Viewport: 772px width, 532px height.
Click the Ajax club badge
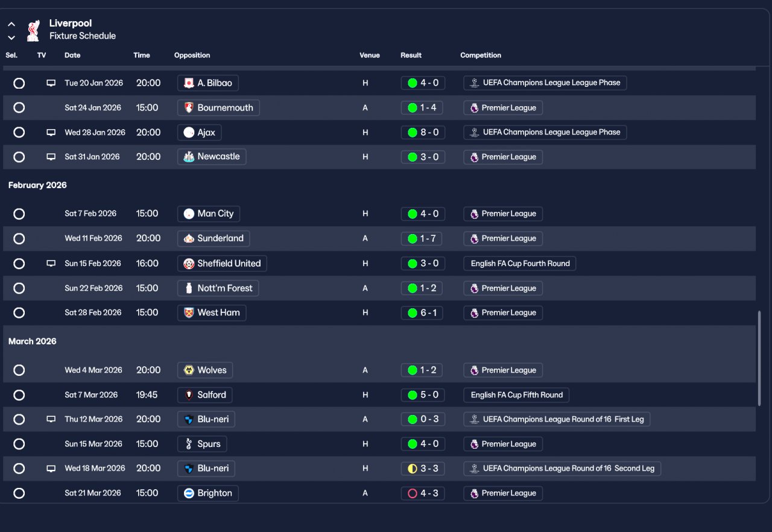click(x=189, y=133)
